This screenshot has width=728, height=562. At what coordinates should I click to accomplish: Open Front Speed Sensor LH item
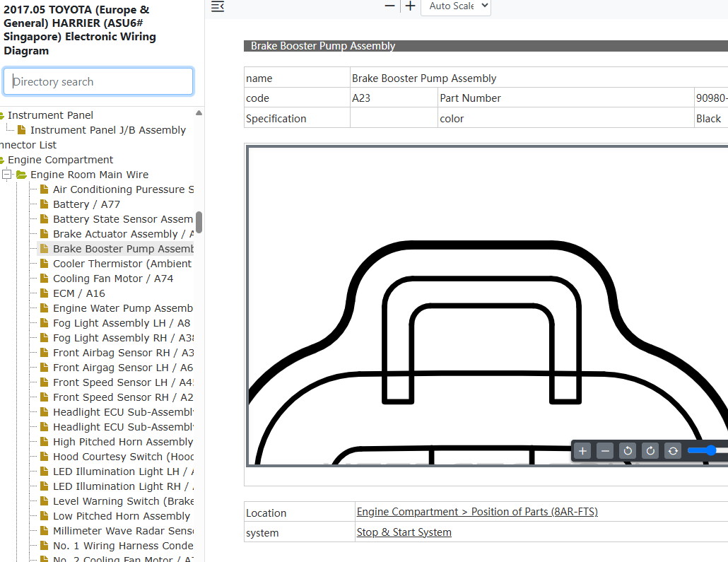coord(123,382)
